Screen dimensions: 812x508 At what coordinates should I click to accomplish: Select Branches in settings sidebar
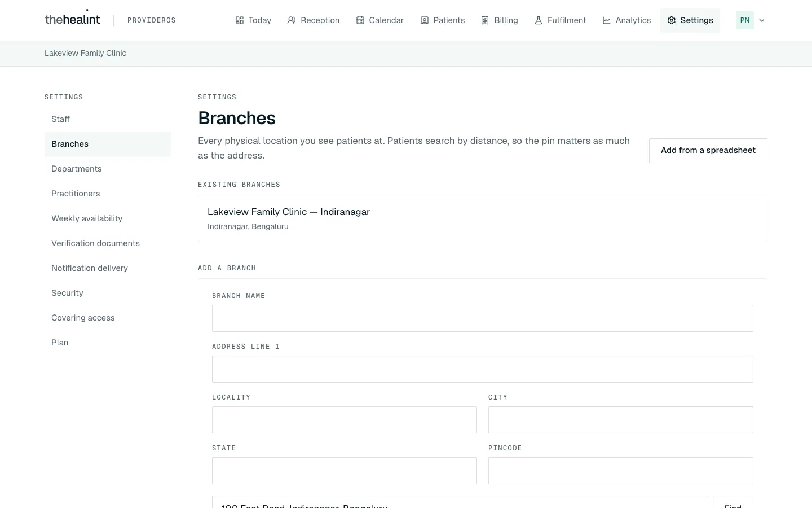pyautogui.click(x=108, y=144)
